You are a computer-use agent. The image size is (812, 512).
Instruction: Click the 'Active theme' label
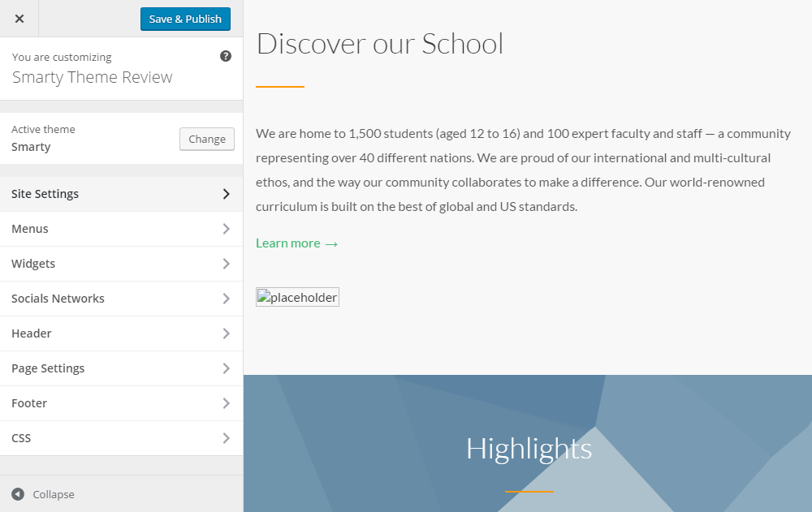(x=43, y=130)
